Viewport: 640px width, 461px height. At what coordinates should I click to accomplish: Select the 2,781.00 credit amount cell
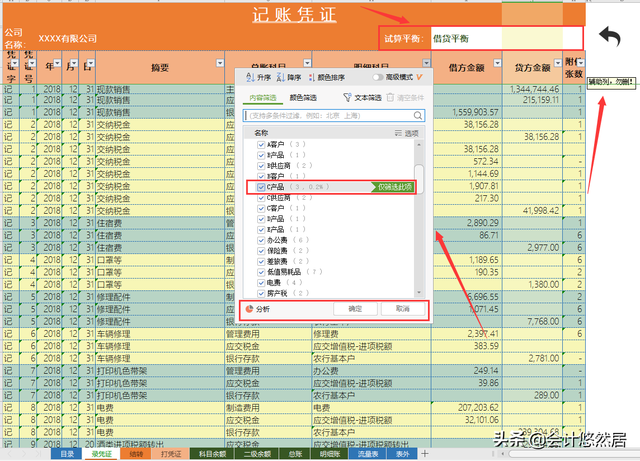[x=532, y=359]
